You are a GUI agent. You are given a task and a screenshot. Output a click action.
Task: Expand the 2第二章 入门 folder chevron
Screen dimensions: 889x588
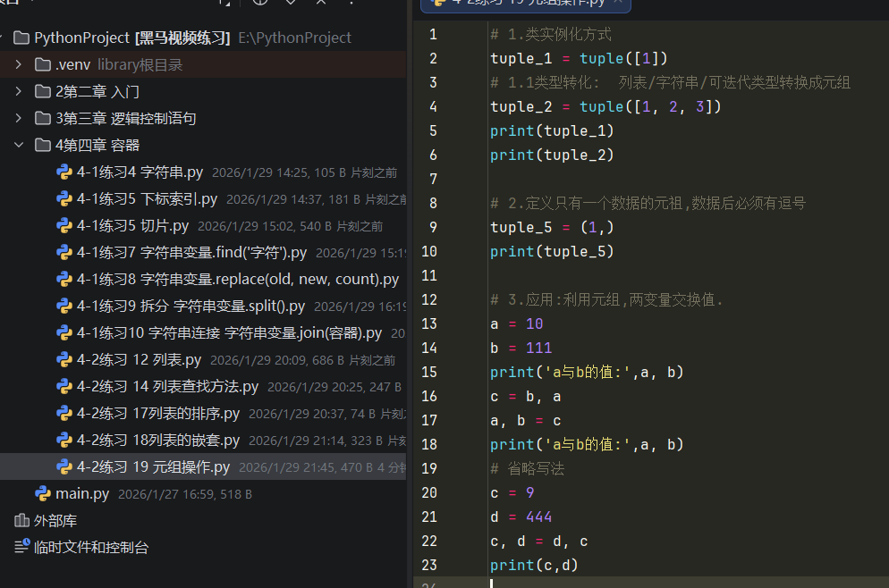[18, 91]
